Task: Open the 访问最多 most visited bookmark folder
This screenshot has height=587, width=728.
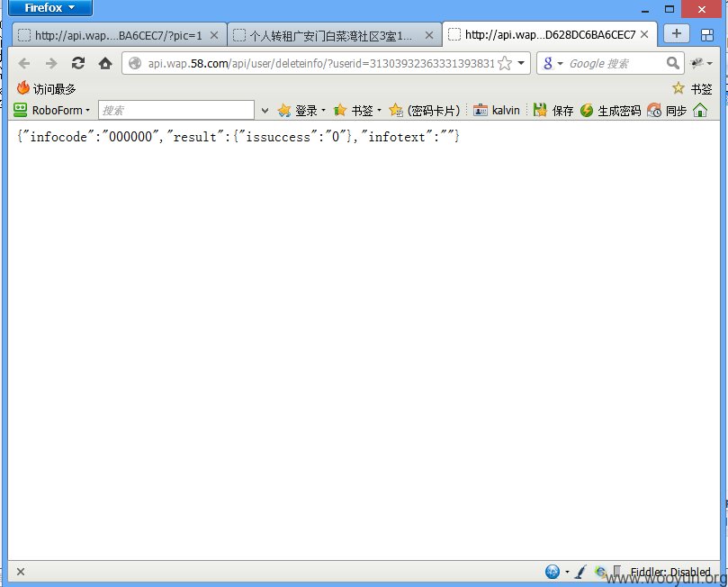Action: click(46, 88)
